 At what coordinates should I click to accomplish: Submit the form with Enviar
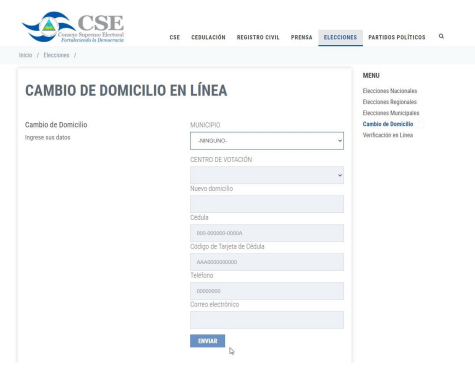point(207,341)
